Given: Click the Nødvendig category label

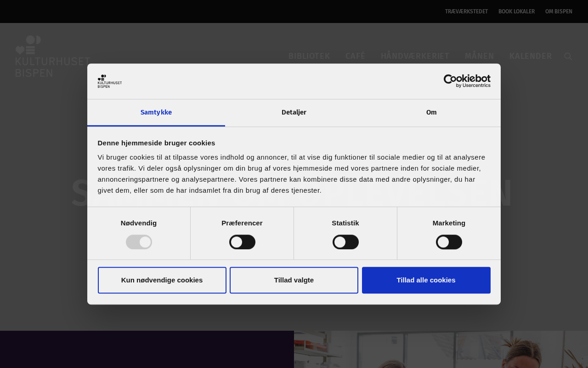Looking at the screenshot, I should pyautogui.click(x=139, y=223).
